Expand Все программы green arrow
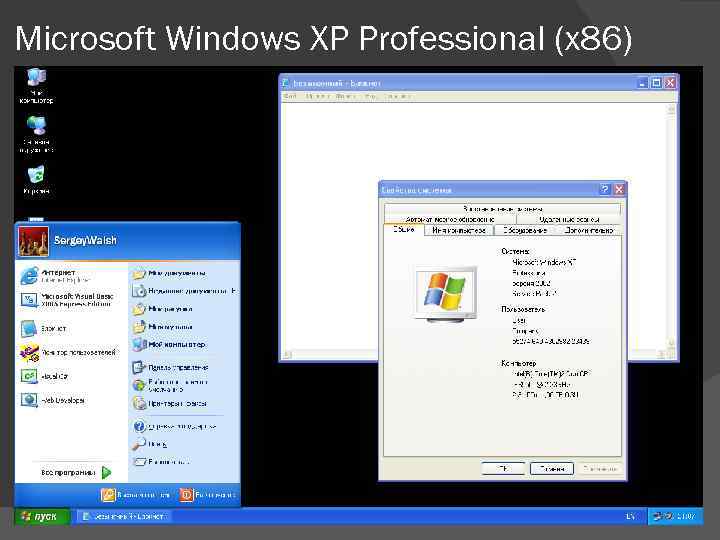This screenshot has width=720, height=540. point(107,472)
